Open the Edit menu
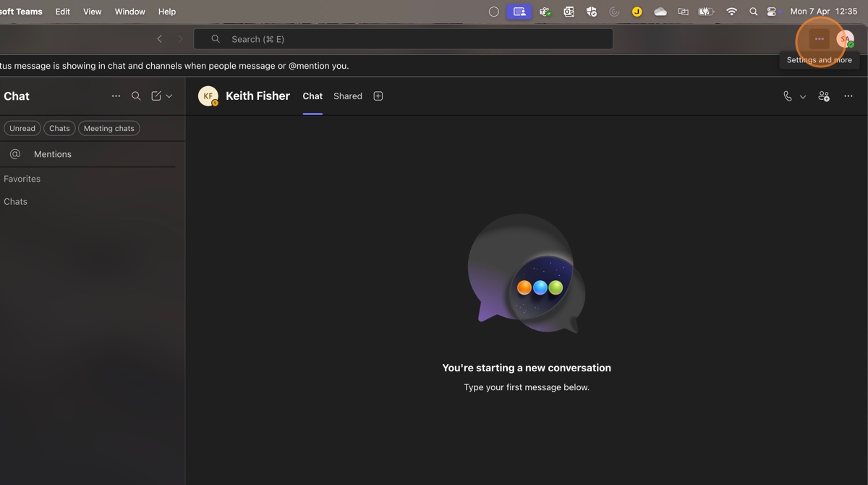Viewport: 868px width, 485px height. point(63,12)
